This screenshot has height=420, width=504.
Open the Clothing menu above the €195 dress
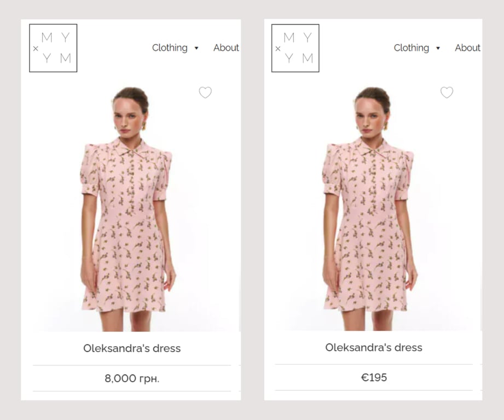tap(412, 48)
